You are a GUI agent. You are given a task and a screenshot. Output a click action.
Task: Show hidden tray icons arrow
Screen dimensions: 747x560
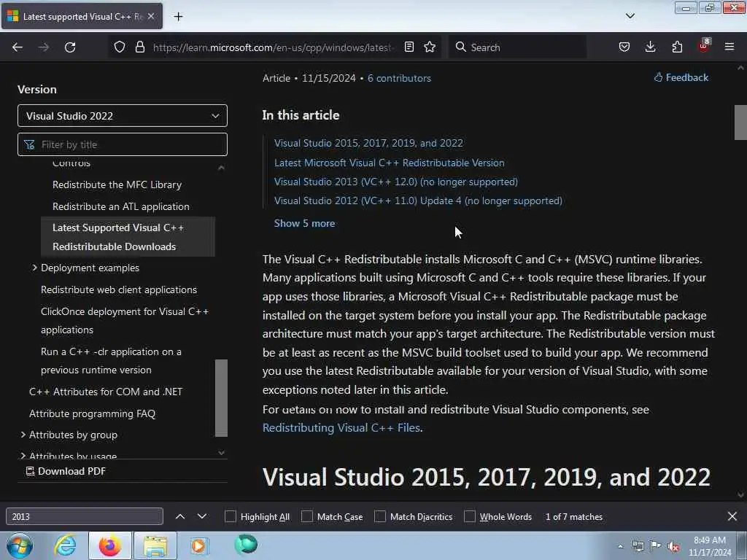pyautogui.click(x=620, y=546)
